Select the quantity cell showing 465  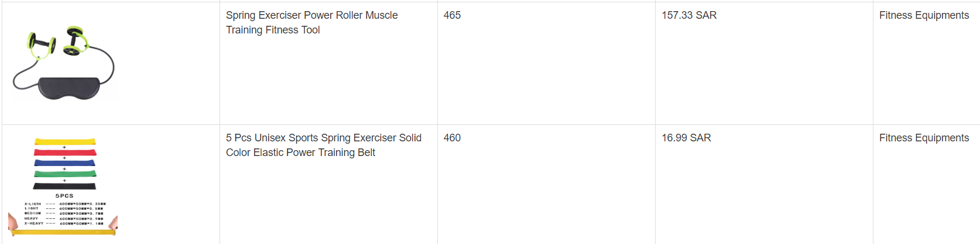pyautogui.click(x=452, y=16)
